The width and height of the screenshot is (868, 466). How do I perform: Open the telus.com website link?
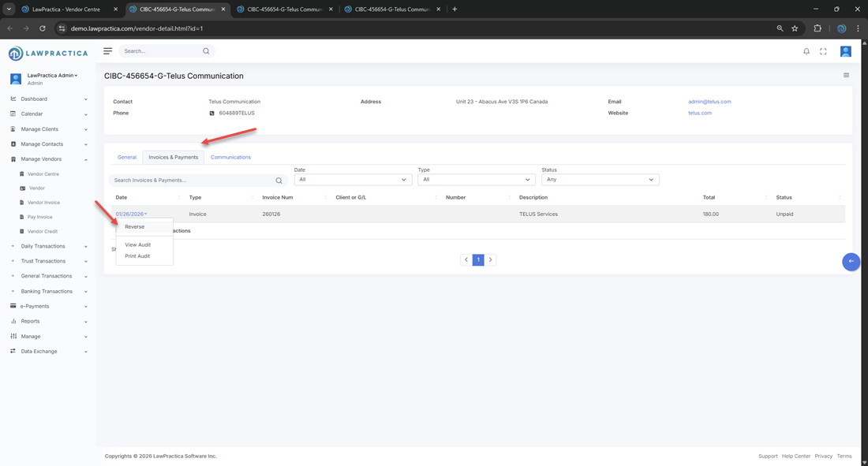pos(700,113)
